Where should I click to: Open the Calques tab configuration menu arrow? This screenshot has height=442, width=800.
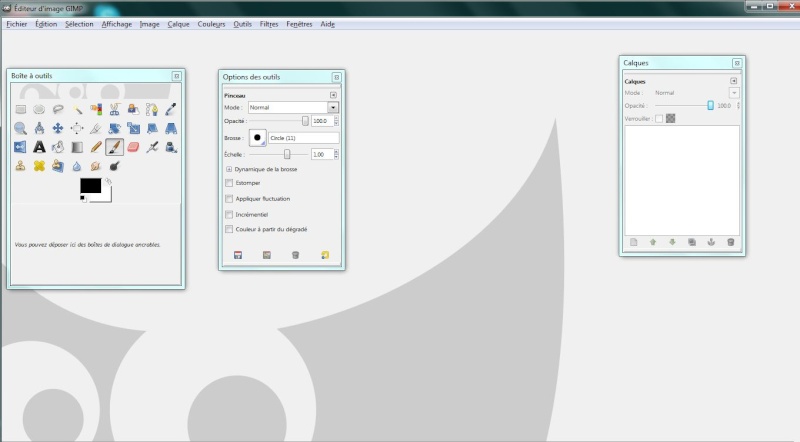733,81
